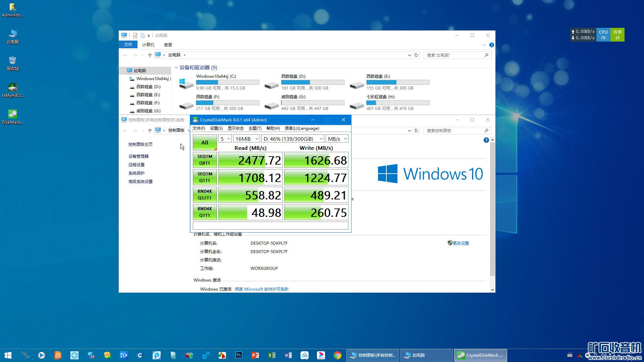This screenshot has height=362, width=644.
Task: Open the 显示状态 menu
Action: point(235,128)
